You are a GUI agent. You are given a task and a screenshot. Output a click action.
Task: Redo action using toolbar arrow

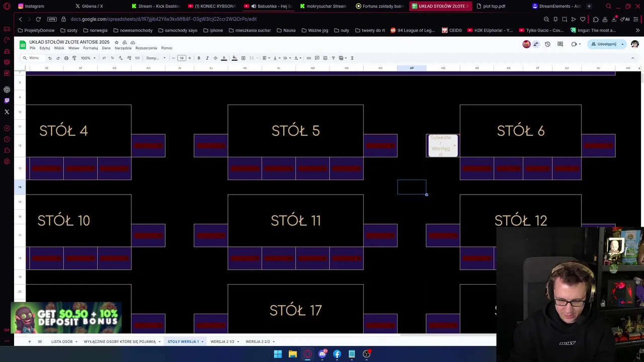tap(58, 58)
